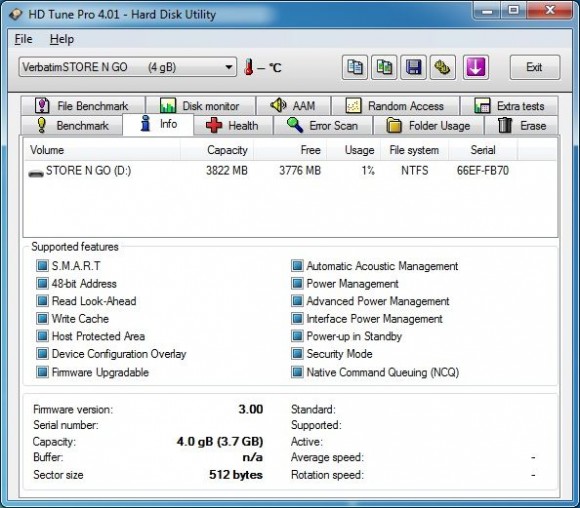Click the Exit button
The image size is (580, 508).
pos(535,67)
